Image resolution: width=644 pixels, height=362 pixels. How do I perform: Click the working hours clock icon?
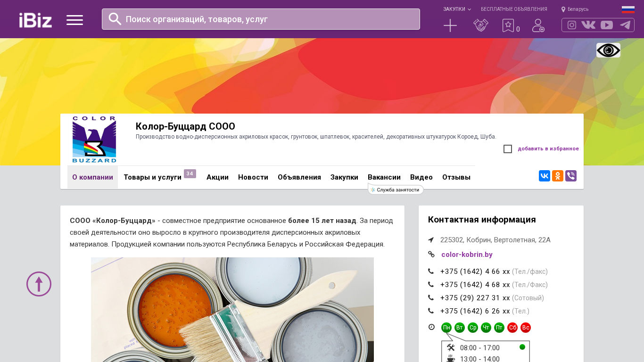pyautogui.click(x=431, y=327)
